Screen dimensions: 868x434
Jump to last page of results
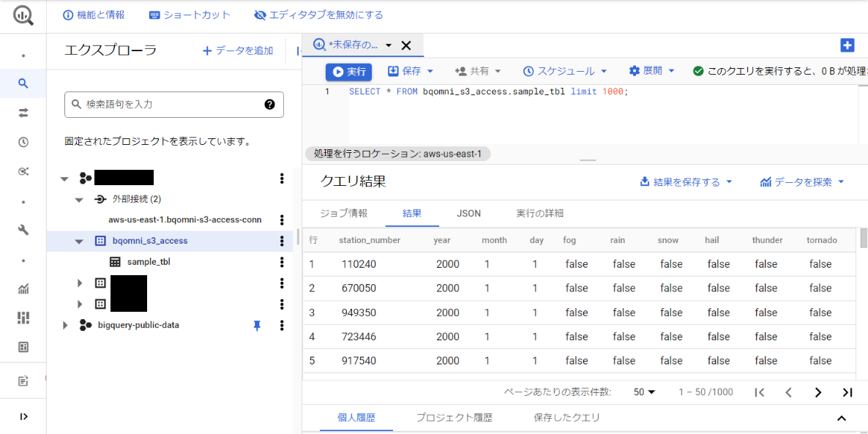point(847,392)
